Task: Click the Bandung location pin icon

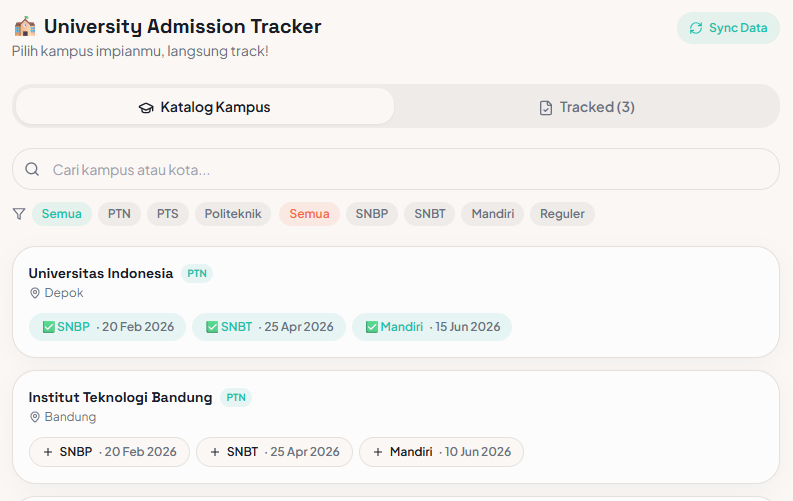Action: pos(35,417)
